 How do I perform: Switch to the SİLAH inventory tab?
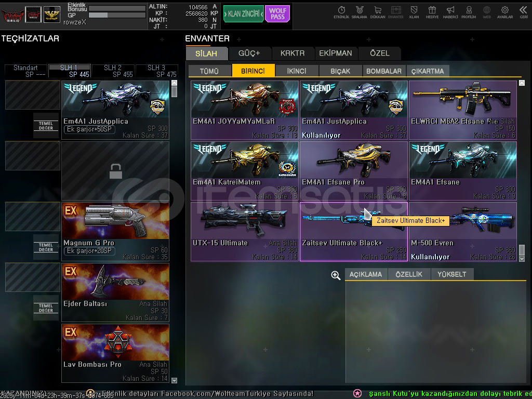point(206,54)
